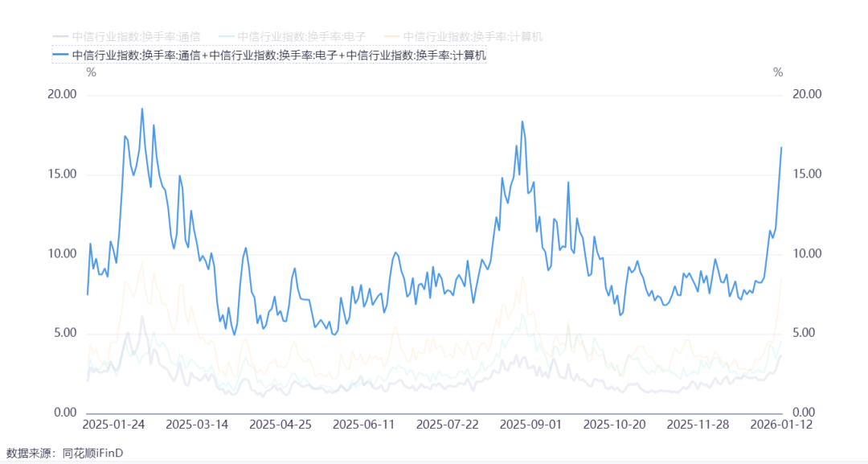Click the blue line's highest peak near 2025-02
This screenshot has height=464, width=868.
pyautogui.click(x=142, y=109)
